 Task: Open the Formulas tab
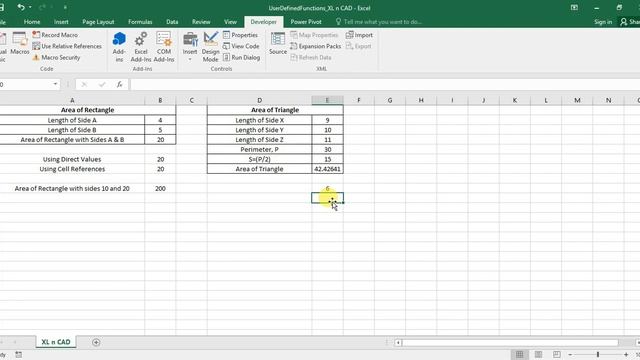(x=140, y=22)
